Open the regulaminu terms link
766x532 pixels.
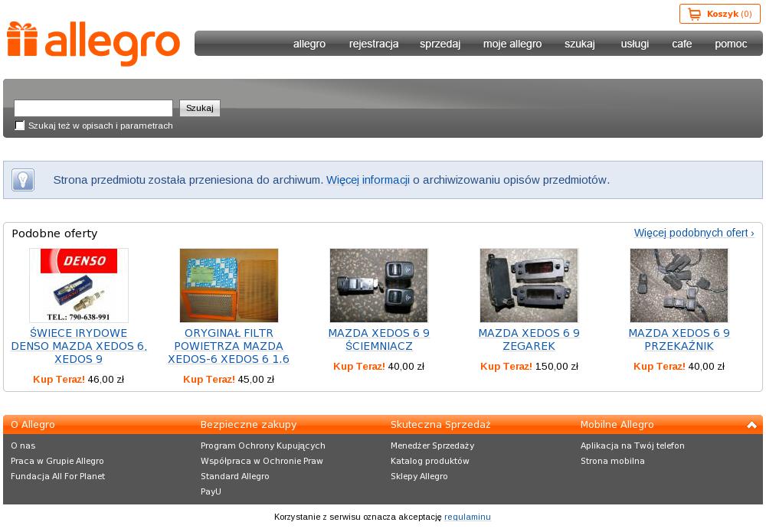tap(467, 517)
